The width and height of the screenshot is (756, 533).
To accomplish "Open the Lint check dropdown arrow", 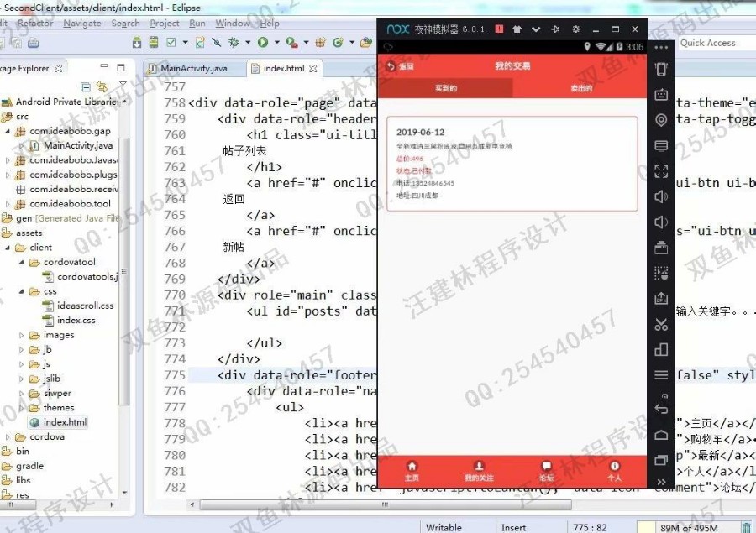I will 185,43.
